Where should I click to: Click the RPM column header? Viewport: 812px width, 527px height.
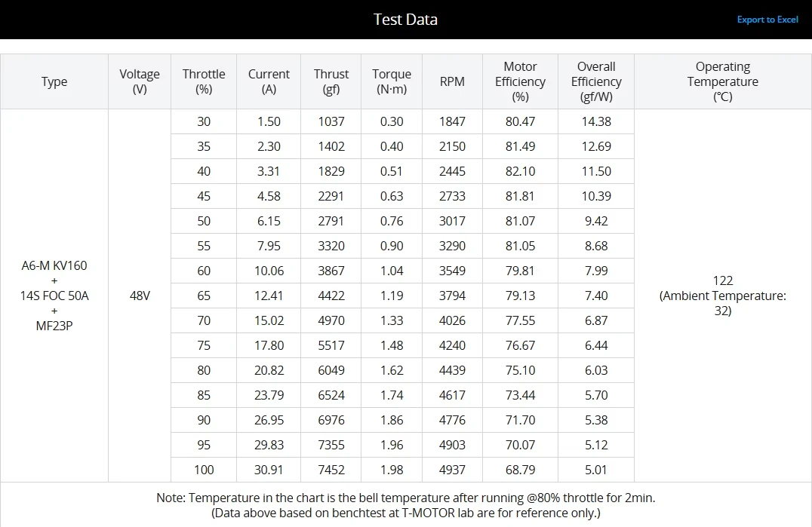pos(452,81)
